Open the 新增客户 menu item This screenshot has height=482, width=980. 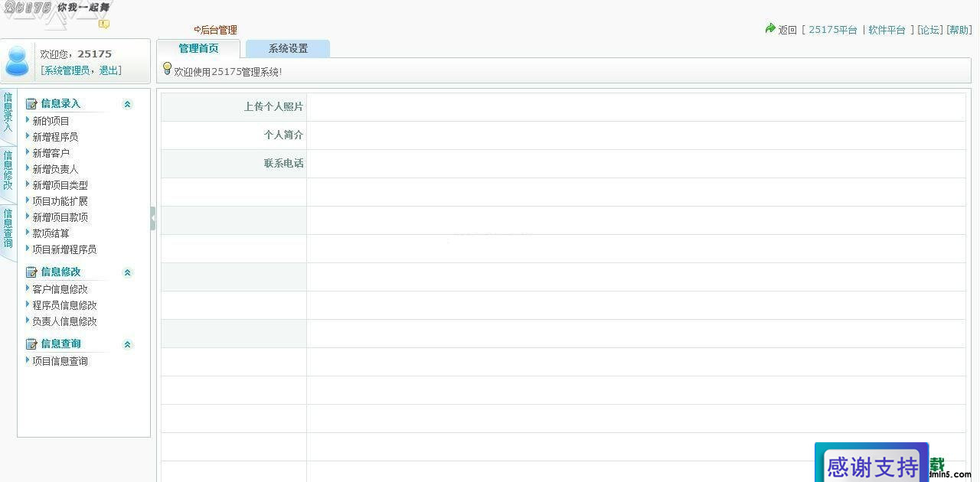pos(51,153)
